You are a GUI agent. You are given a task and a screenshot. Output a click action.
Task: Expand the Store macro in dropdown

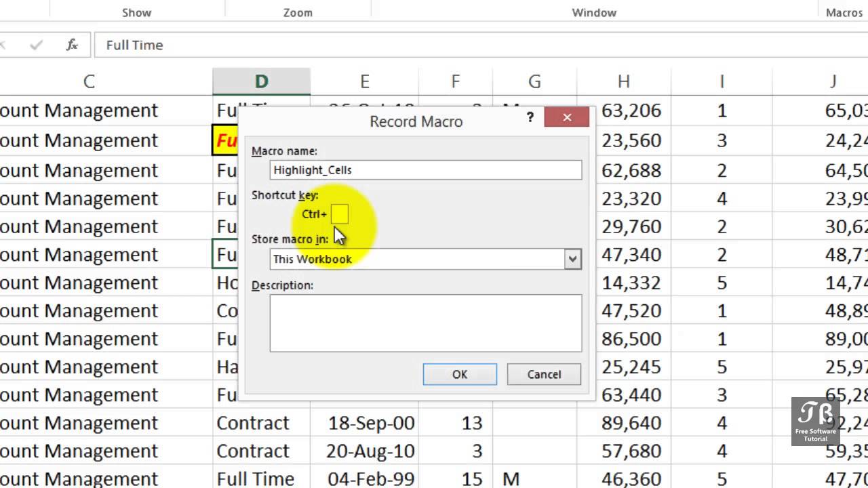click(x=573, y=259)
